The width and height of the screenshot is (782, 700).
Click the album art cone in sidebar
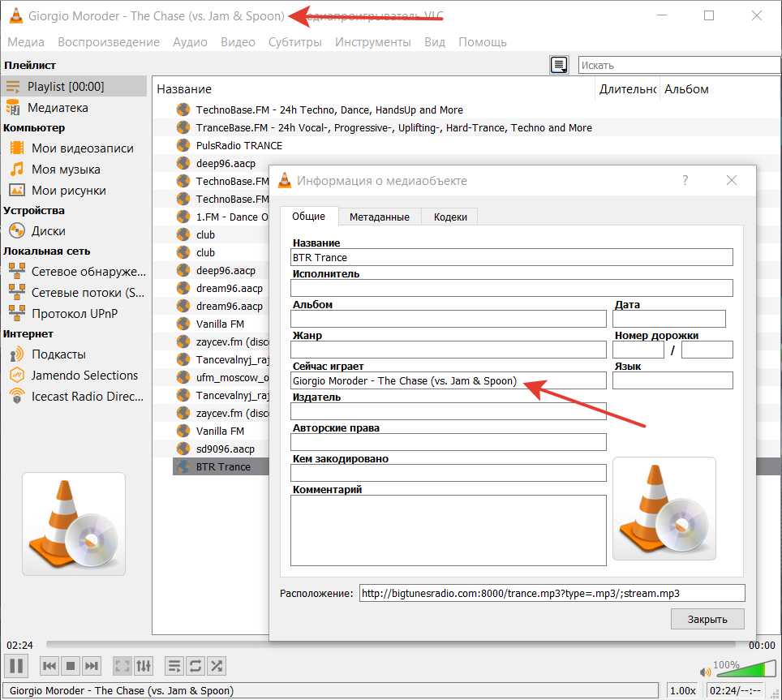pyautogui.click(x=74, y=524)
